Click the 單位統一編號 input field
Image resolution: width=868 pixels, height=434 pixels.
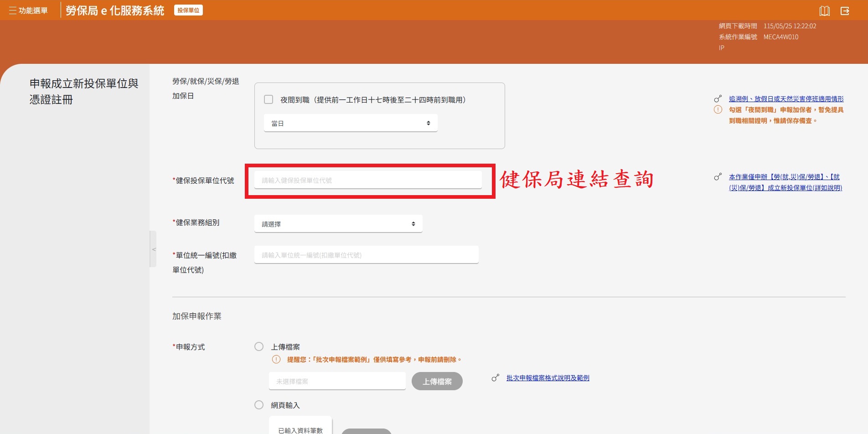pyautogui.click(x=367, y=255)
